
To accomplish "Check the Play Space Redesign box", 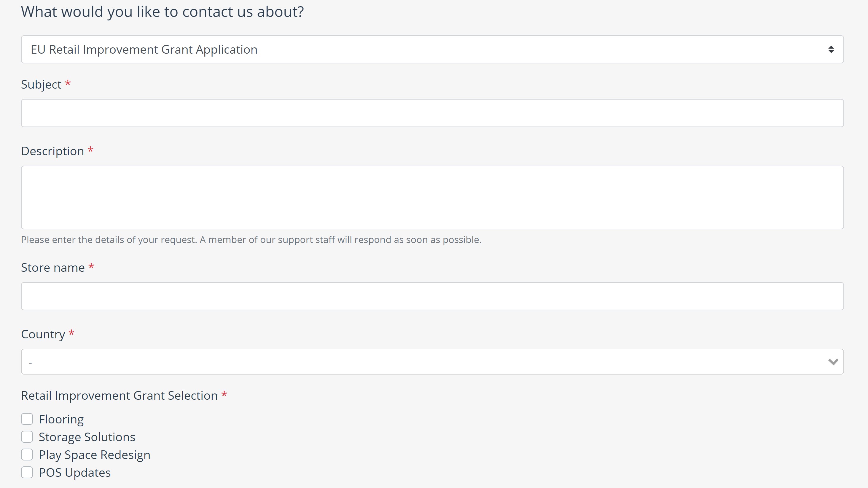I will click(27, 455).
